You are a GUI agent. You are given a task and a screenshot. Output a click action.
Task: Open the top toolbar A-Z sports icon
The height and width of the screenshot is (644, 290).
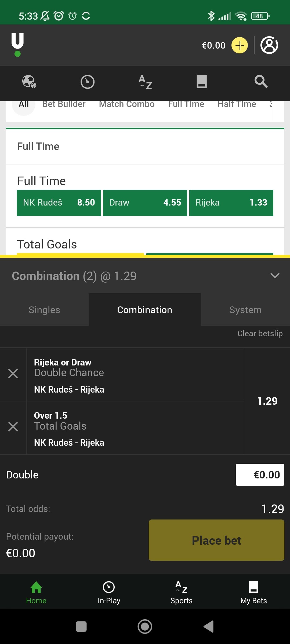click(145, 82)
